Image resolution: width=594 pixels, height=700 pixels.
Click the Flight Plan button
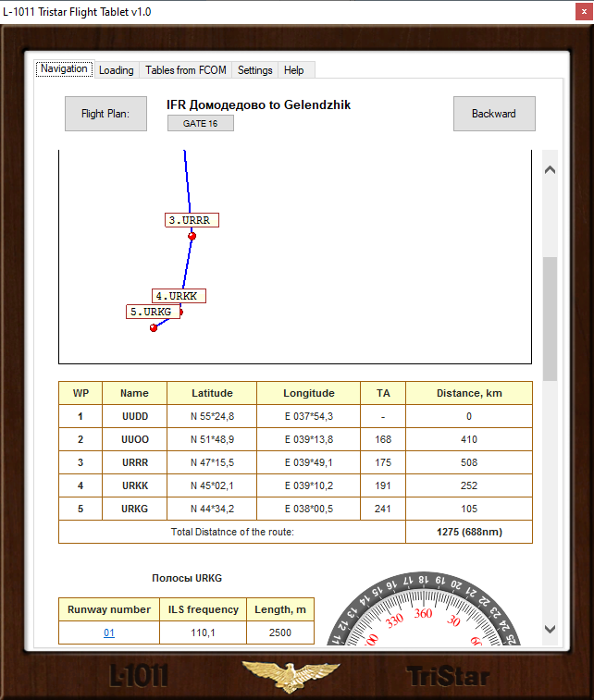coord(105,114)
